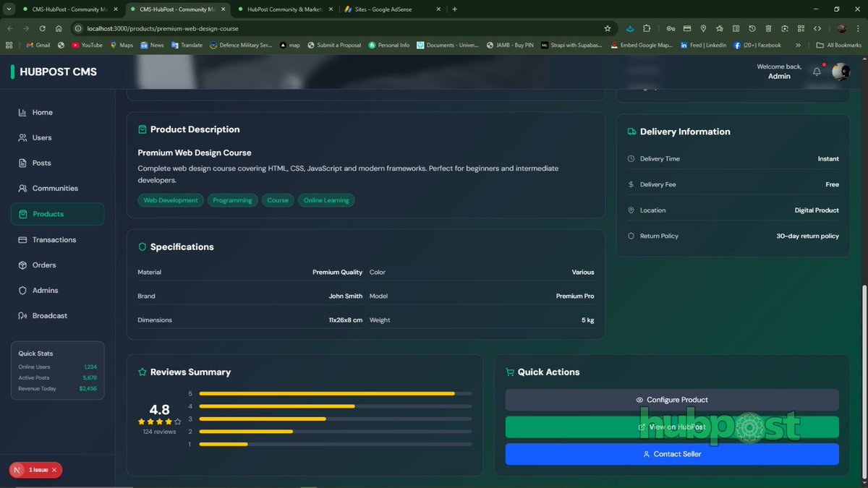
Task: Open the Facebook bookmark
Action: pyautogui.click(x=757, y=45)
